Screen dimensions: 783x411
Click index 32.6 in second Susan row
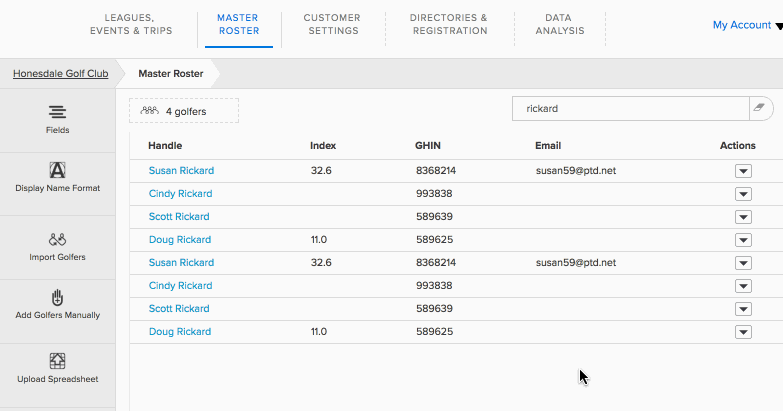point(321,262)
